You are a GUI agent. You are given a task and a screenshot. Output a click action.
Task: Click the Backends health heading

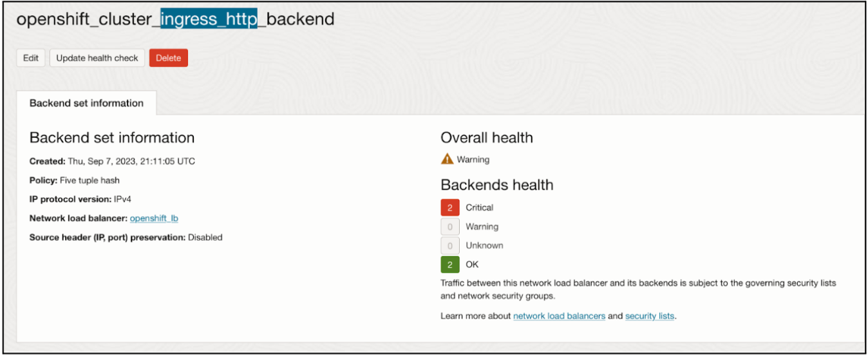(x=497, y=185)
